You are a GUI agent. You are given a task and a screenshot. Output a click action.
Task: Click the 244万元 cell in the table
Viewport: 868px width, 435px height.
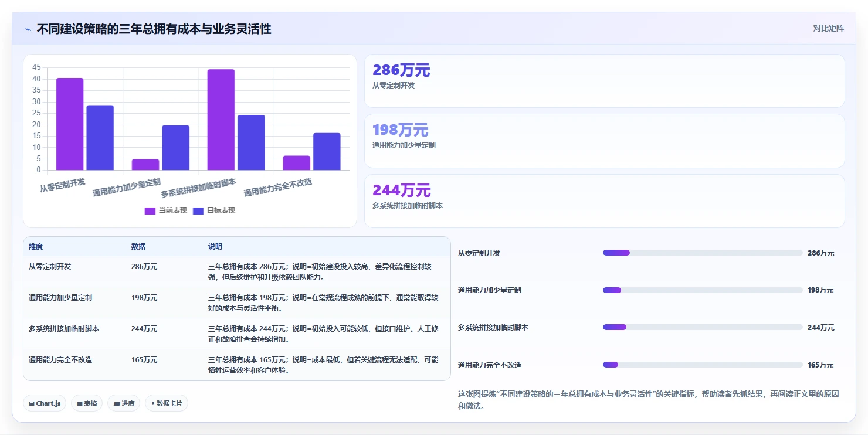(144, 328)
